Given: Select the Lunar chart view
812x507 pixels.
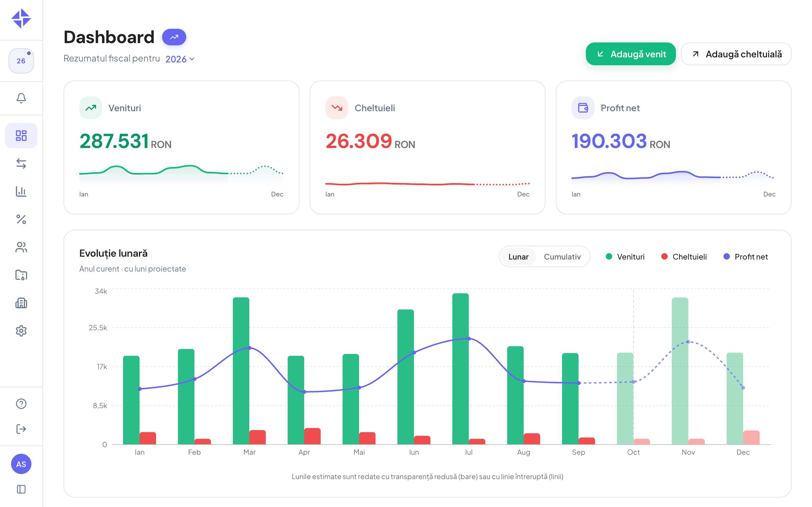Looking at the screenshot, I should (518, 257).
